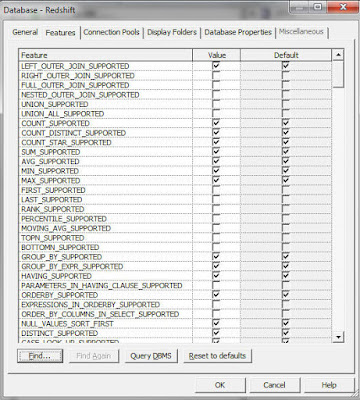Select the Features tab
The height and width of the screenshot is (400, 360).
coord(60,33)
